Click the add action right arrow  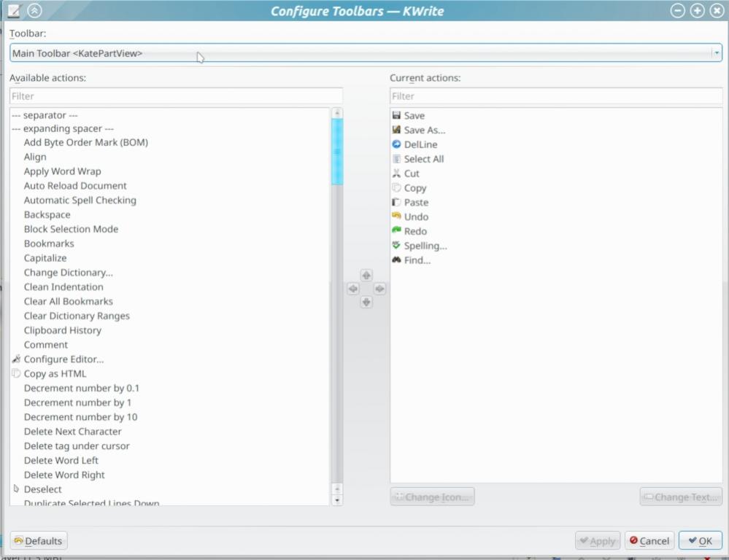click(379, 289)
